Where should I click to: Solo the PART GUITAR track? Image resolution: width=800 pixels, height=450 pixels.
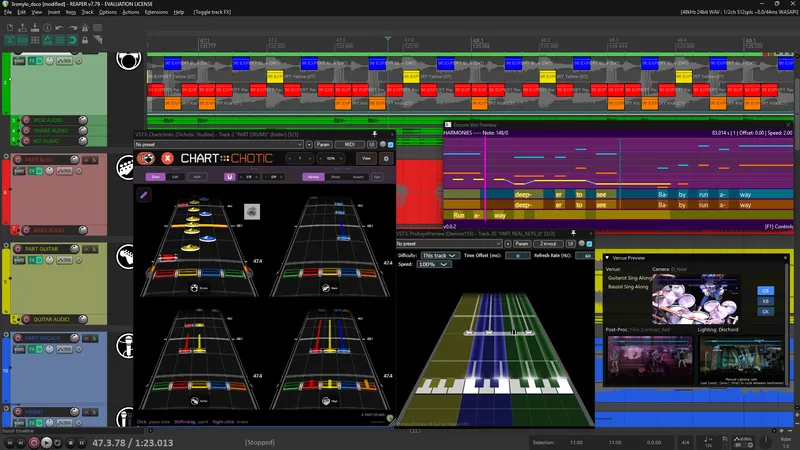pyautogui.click(x=94, y=249)
